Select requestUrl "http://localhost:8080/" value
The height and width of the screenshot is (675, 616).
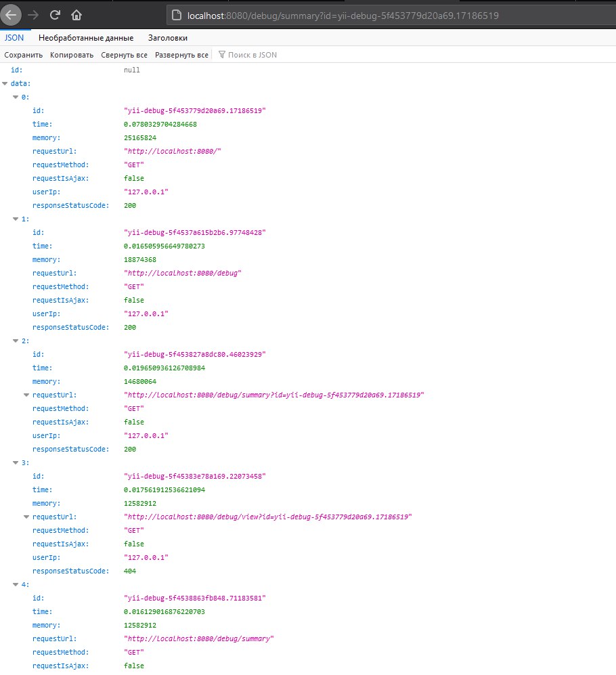coord(172,151)
